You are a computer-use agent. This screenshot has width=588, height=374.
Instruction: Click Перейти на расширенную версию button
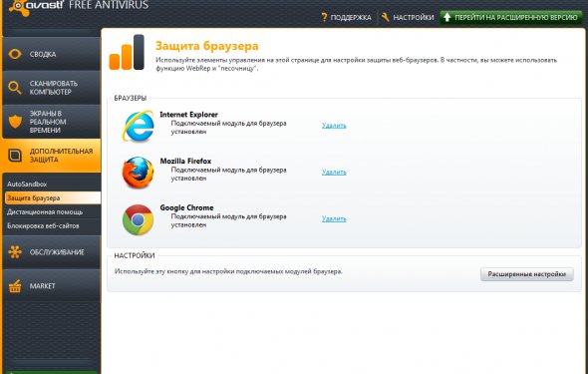point(510,17)
